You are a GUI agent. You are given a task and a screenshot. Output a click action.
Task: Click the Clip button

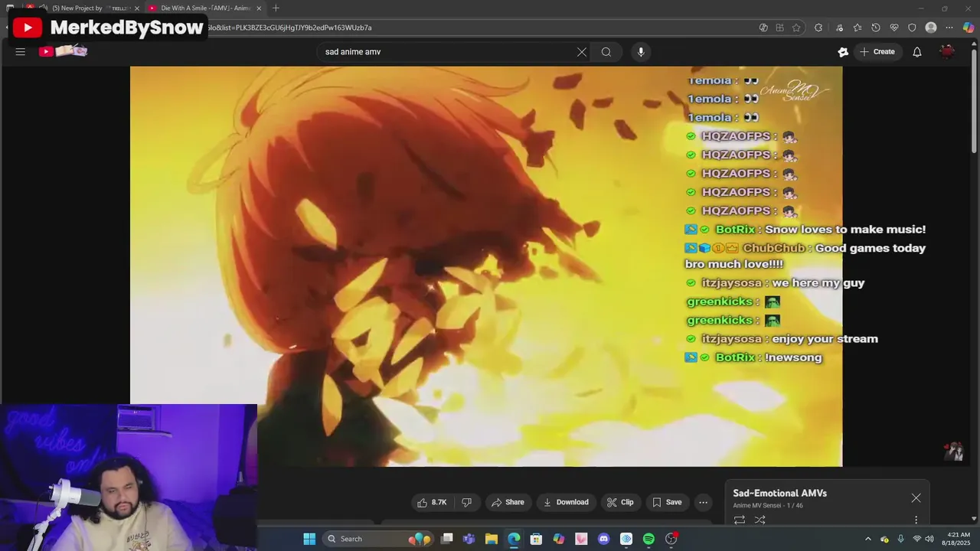point(620,502)
